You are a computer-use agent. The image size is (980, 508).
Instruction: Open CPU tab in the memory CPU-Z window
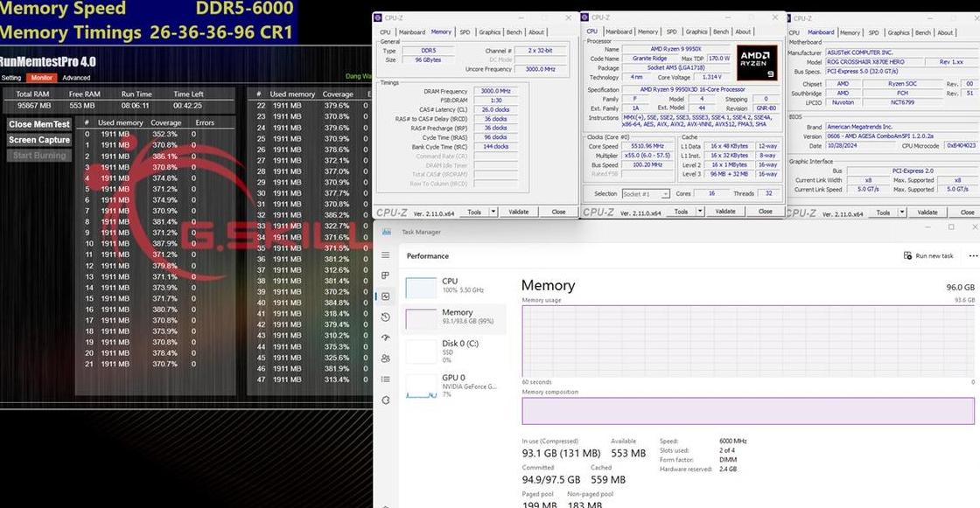click(x=385, y=31)
